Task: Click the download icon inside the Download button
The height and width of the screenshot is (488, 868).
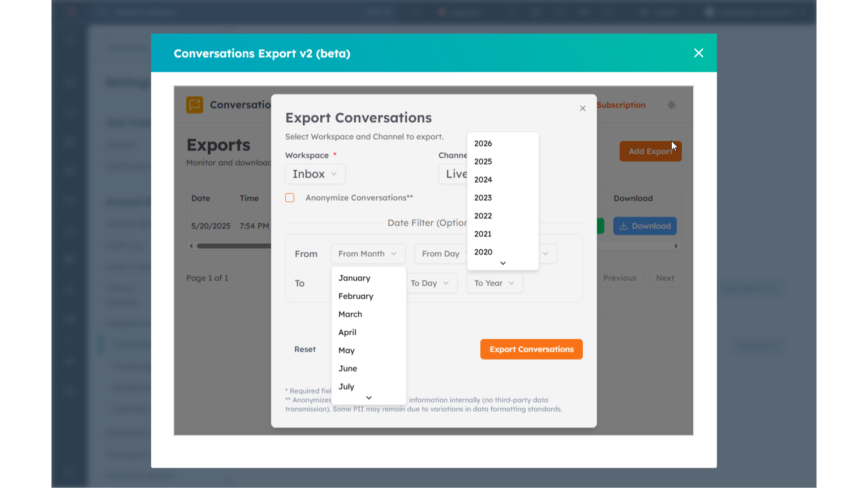Action: coord(623,226)
